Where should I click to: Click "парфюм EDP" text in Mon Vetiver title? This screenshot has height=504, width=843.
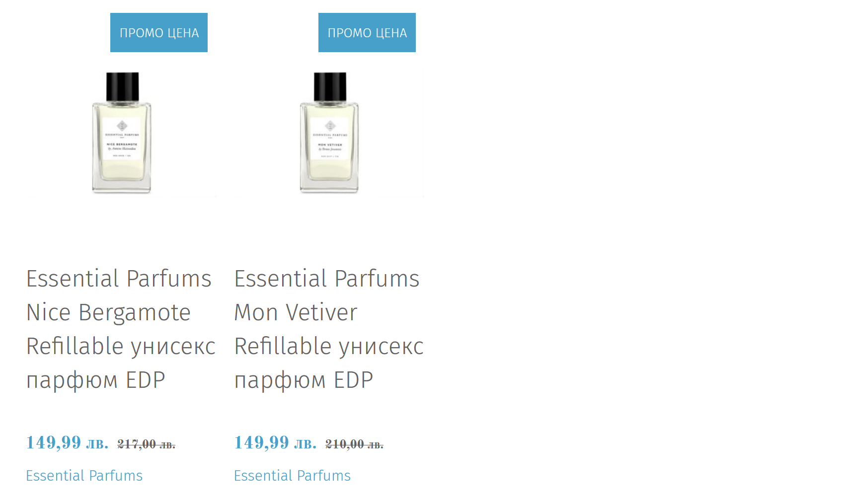pos(304,380)
